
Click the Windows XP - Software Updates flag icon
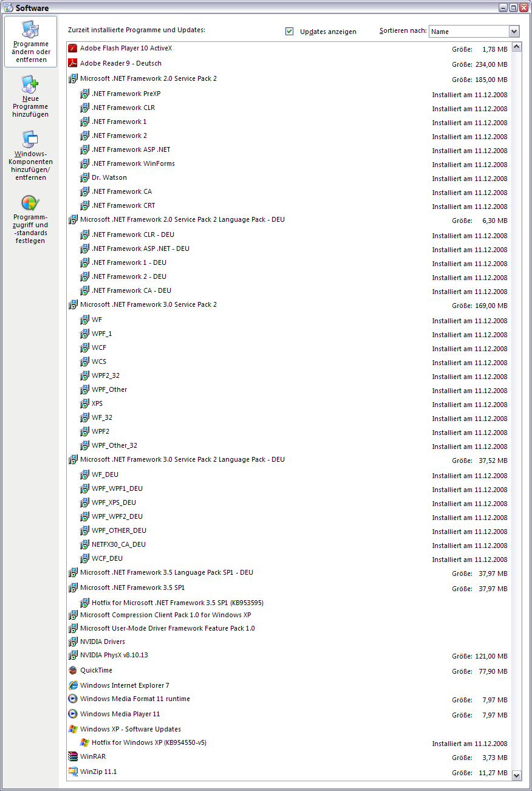point(73,729)
